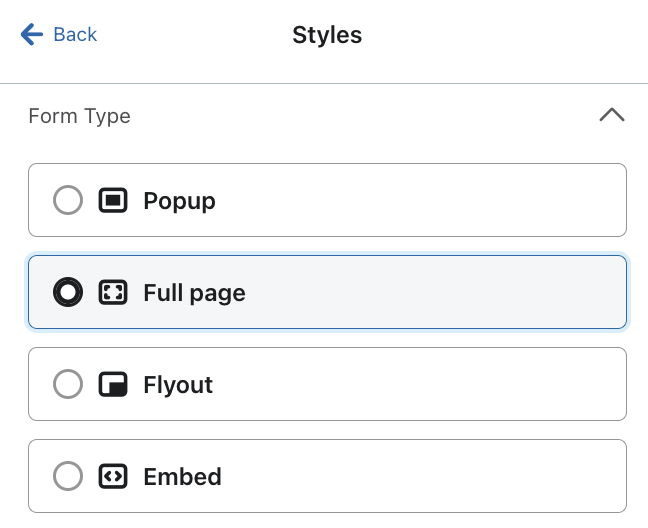Click the Popup form type icon
648x528 pixels.
point(113,201)
